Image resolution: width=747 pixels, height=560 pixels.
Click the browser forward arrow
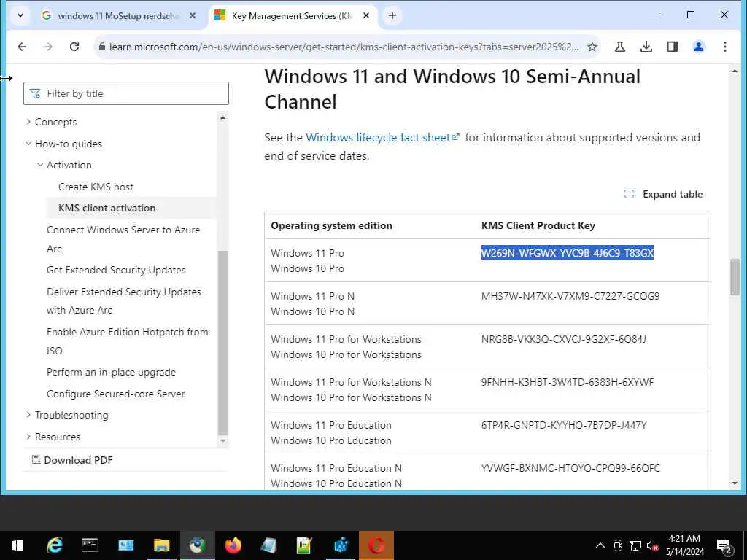pyautogui.click(x=48, y=47)
